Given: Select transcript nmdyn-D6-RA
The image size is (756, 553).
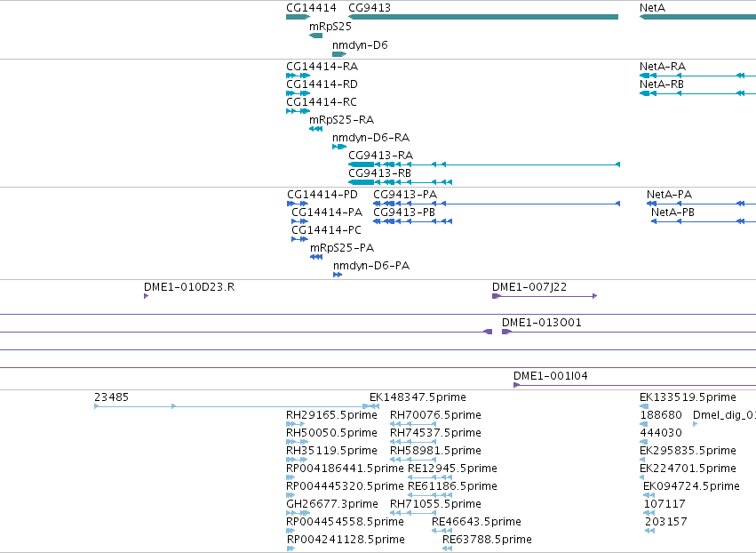Looking at the screenshot, I should click(x=370, y=138).
